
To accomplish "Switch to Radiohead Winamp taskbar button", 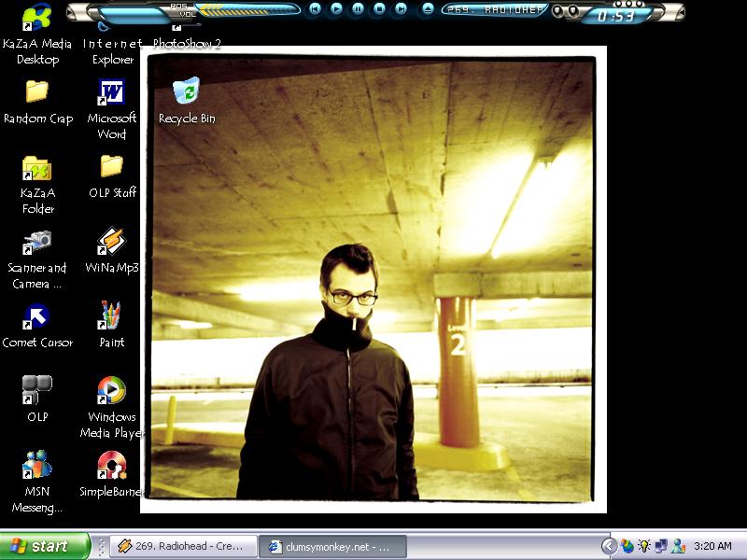I will click(x=184, y=546).
